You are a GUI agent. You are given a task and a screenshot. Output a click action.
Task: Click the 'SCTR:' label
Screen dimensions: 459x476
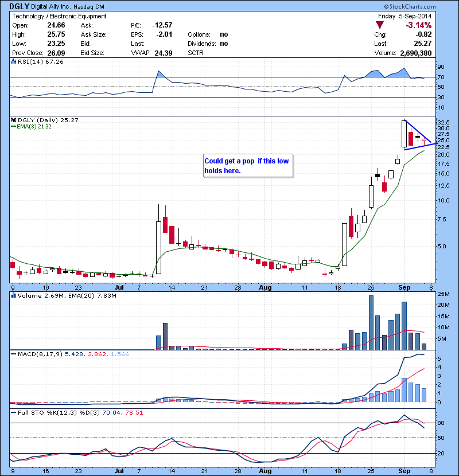coord(196,53)
